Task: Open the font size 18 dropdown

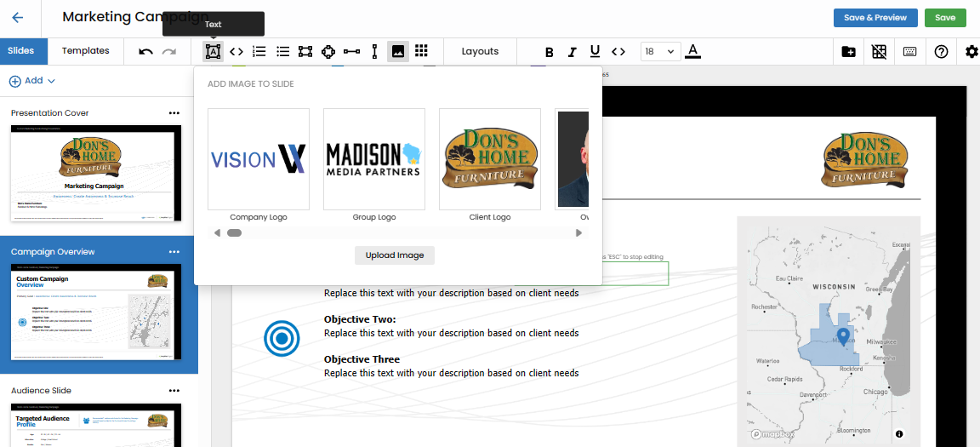Action: (x=660, y=52)
